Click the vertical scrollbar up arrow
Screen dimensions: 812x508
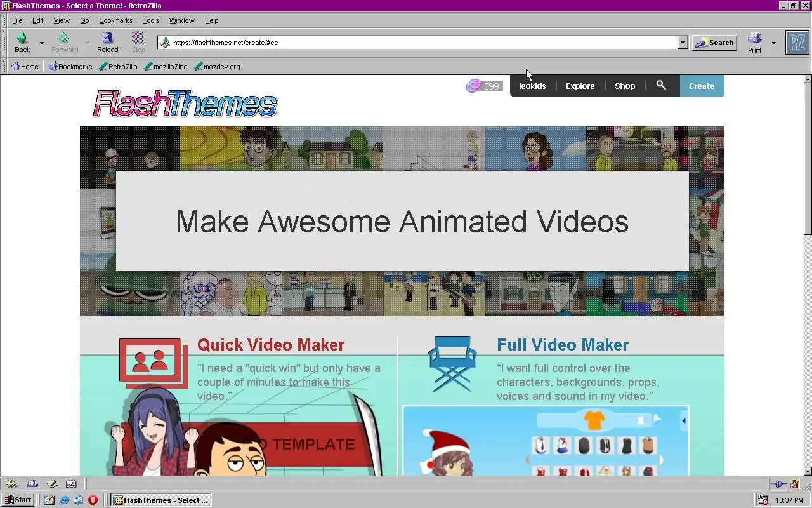(808, 79)
